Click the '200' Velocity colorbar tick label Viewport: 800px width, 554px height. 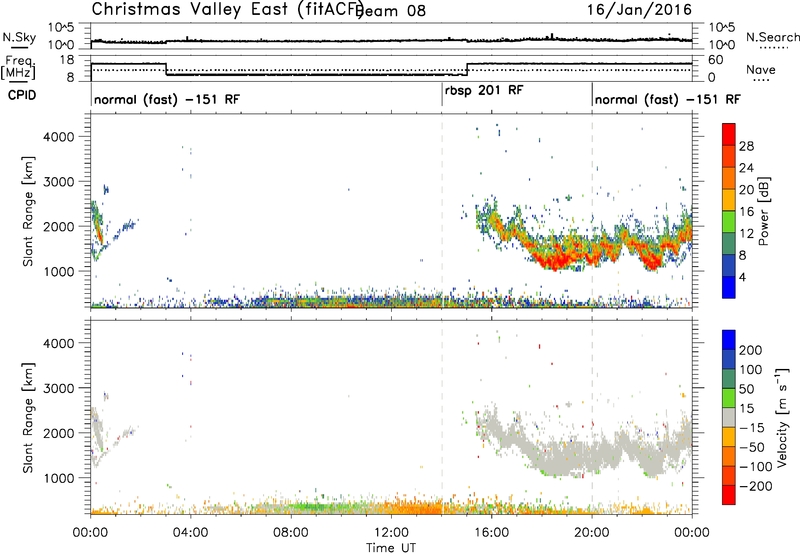click(x=751, y=350)
